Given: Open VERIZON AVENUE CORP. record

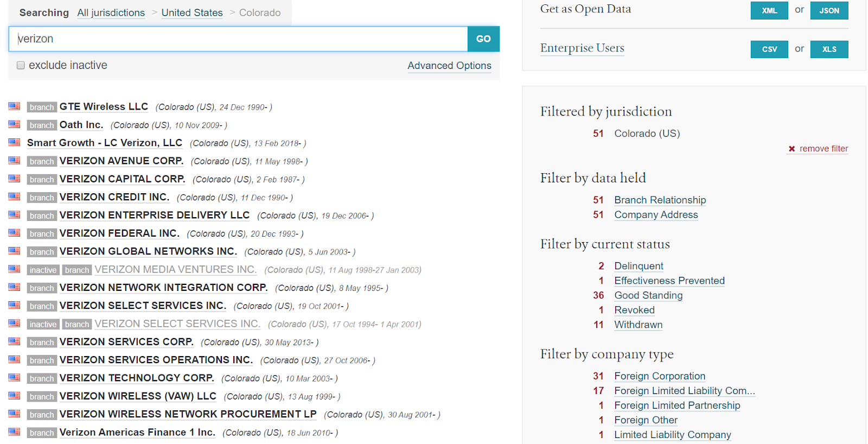Looking at the screenshot, I should (122, 161).
